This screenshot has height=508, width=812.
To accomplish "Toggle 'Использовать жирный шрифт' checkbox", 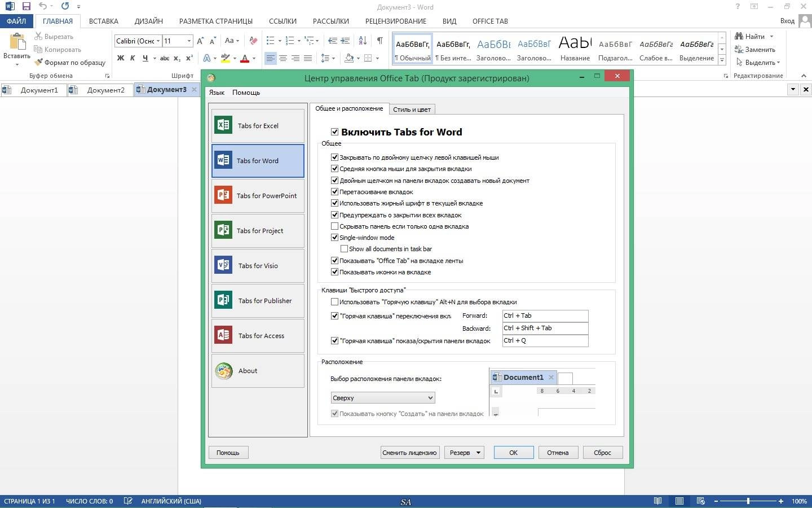I will point(334,203).
